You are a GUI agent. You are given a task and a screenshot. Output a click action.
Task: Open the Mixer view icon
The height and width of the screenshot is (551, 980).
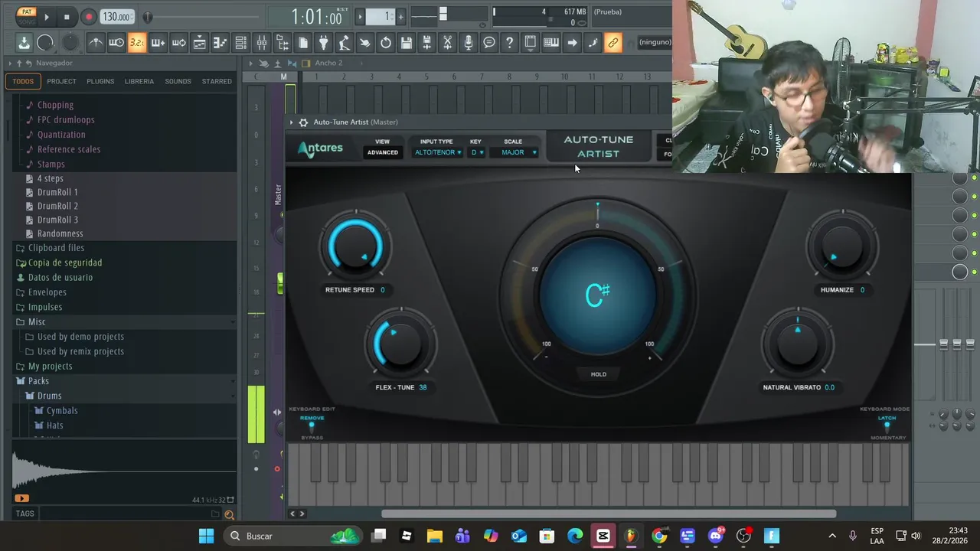pyautogui.click(x=261, y=43)
